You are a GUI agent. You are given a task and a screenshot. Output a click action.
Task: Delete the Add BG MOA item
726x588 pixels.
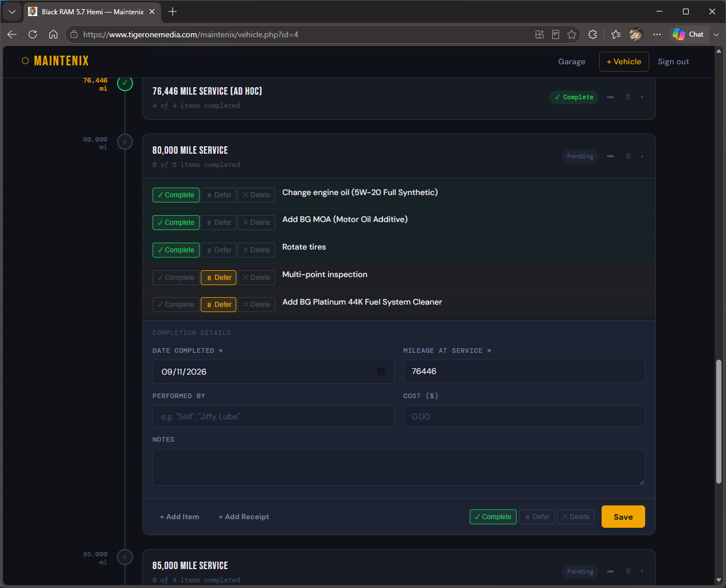click(256, 223)
